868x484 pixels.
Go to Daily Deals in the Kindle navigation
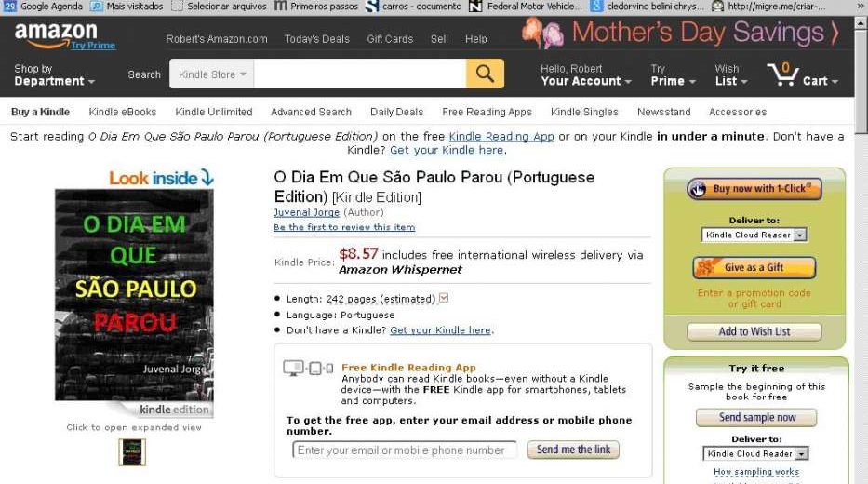point(396,112)
